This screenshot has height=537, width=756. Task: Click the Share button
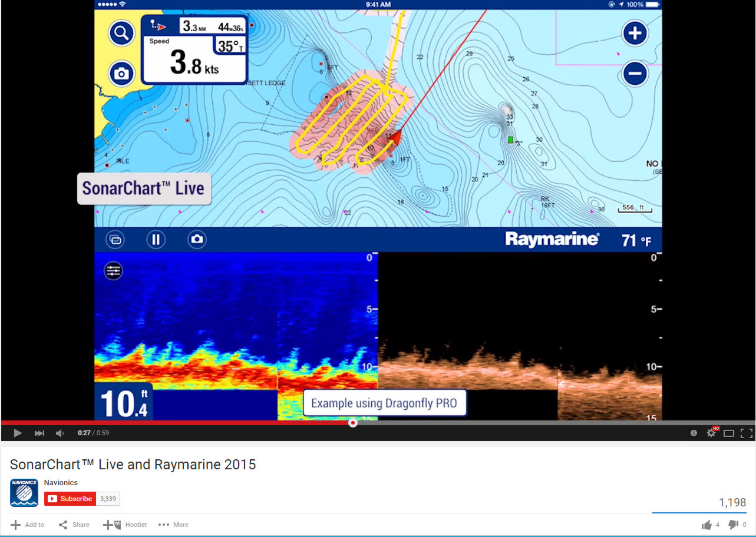click(x=74, y=525)
